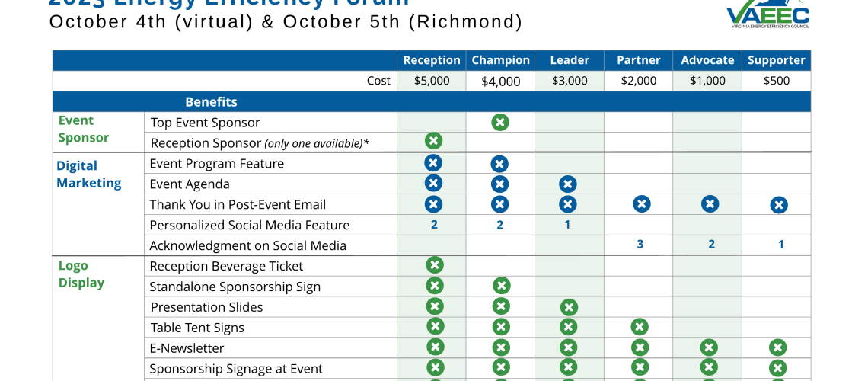
Task: Click Leader's blue mark for Event Agenda
Action: click(567, 184)
